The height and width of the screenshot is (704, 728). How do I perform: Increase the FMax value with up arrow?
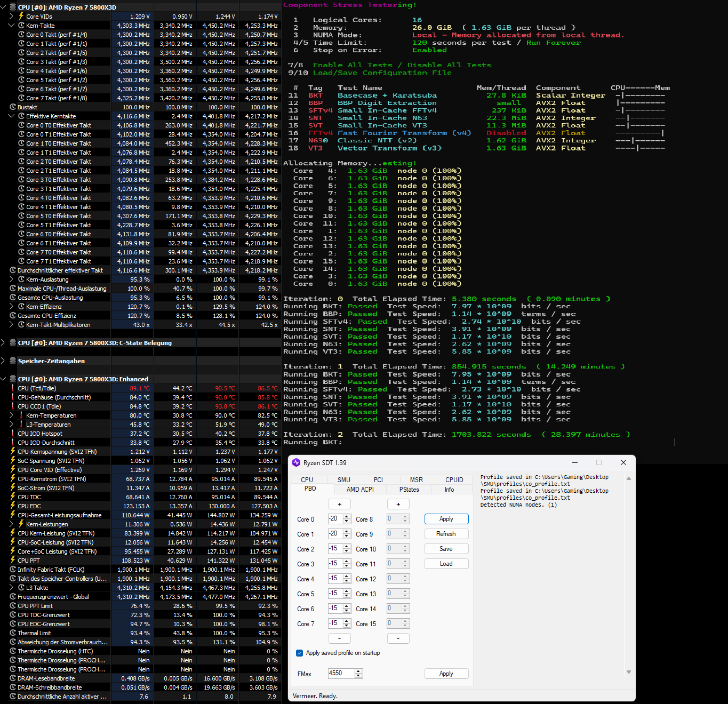click(358, 671)
